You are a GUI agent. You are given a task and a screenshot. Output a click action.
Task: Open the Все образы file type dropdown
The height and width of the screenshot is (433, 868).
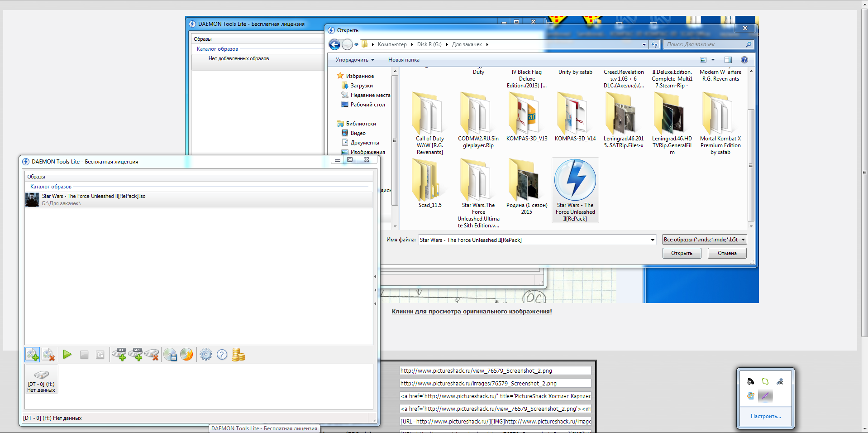pyautogui.click(x=704, y=240)
